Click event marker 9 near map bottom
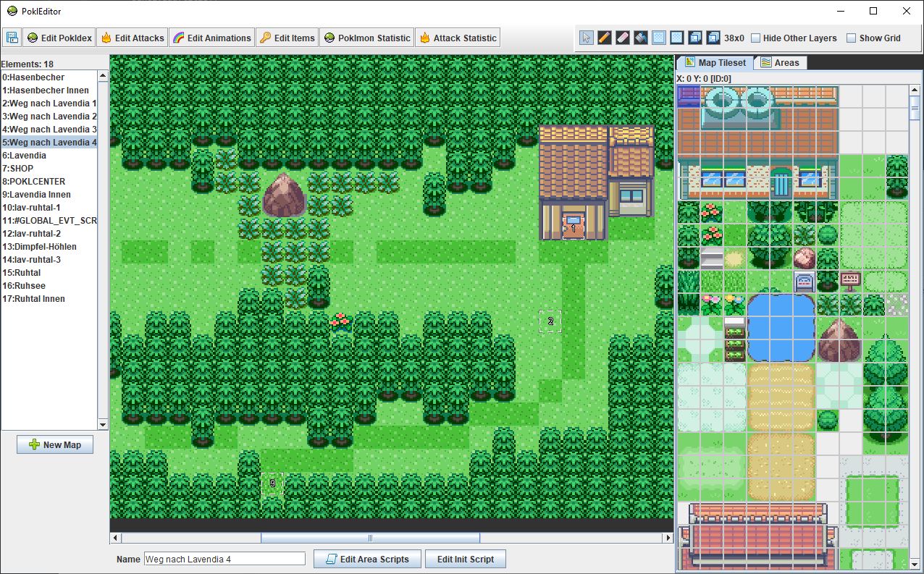The image size is (924, 574). (x=272, y=483)
